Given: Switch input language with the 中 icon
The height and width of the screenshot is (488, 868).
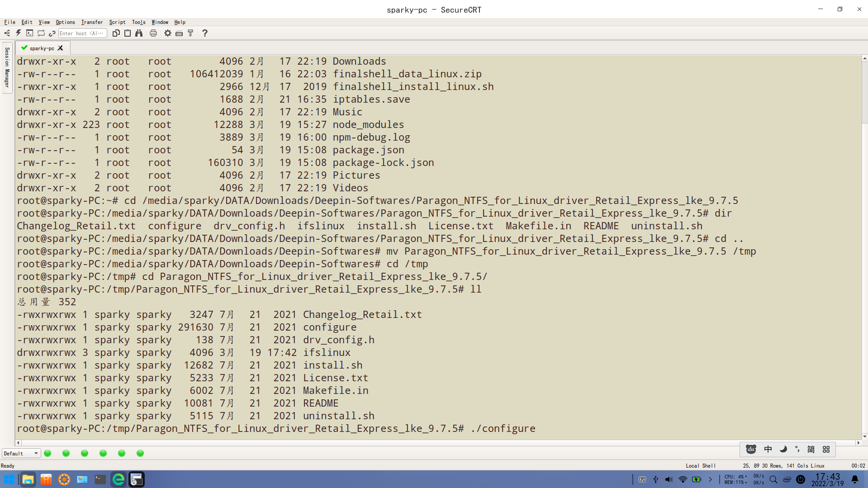Looking at the screenshot, I should [768, 449].
